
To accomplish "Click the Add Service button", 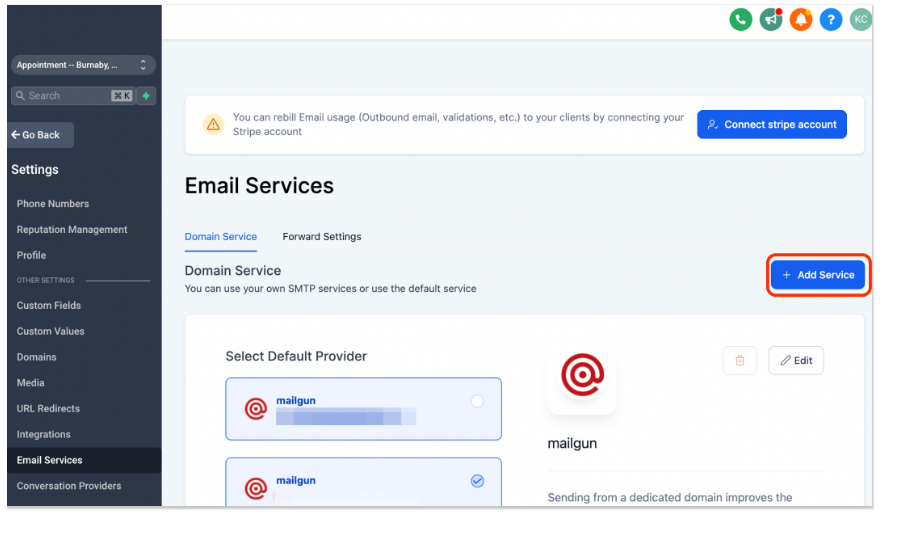I will (x=818, y=275).
